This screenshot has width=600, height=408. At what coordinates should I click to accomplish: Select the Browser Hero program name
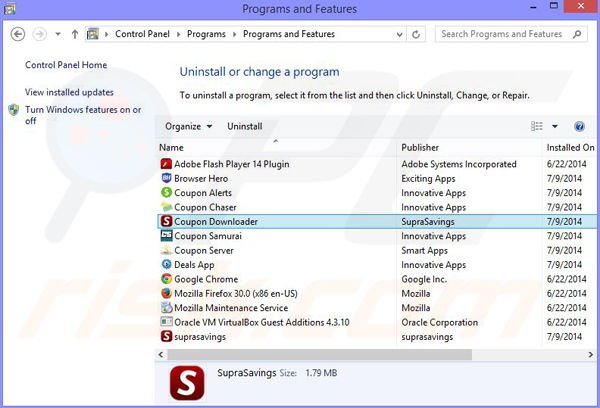click(201, 178)
